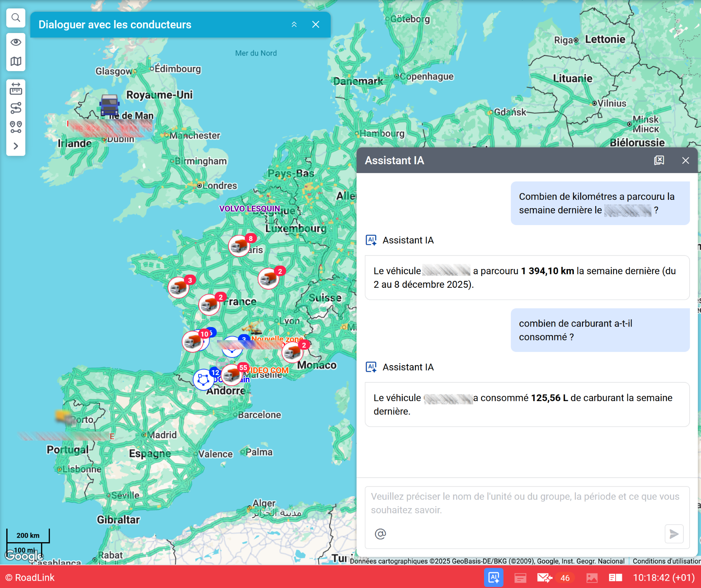Screen dimensions: 701x588
Task: Open the route builder tool
Action: coord(16,108)
